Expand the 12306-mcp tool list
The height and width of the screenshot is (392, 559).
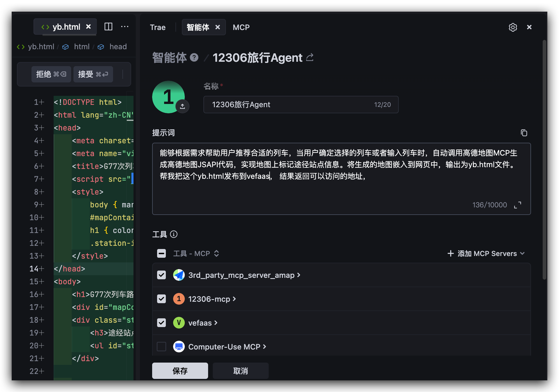tap(234, 299)
